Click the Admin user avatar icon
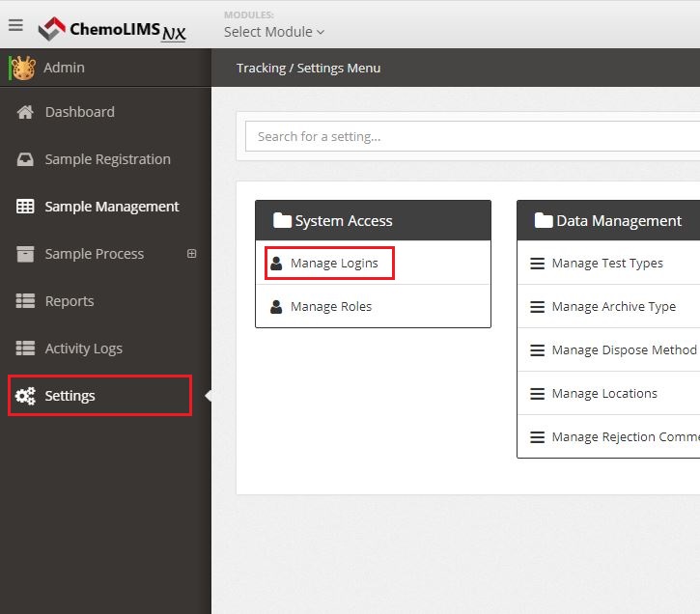Screen dimensions: 700x614 pos(23,68)
